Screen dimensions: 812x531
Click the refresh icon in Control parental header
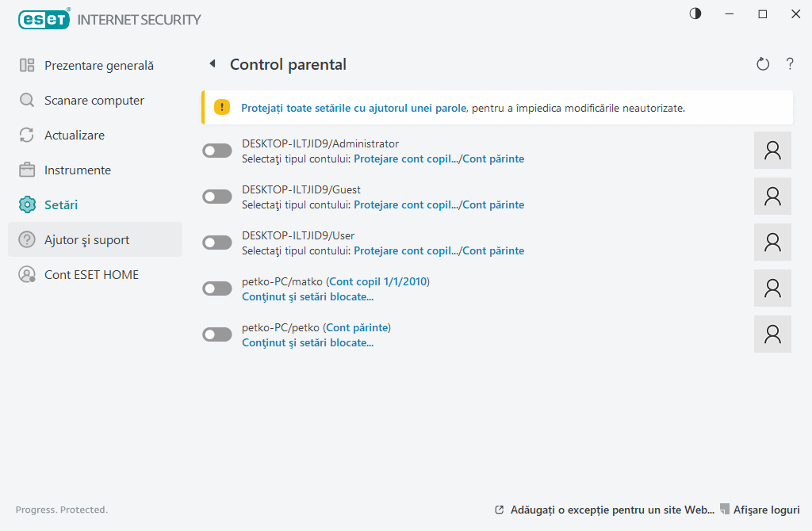coord(763,64)
